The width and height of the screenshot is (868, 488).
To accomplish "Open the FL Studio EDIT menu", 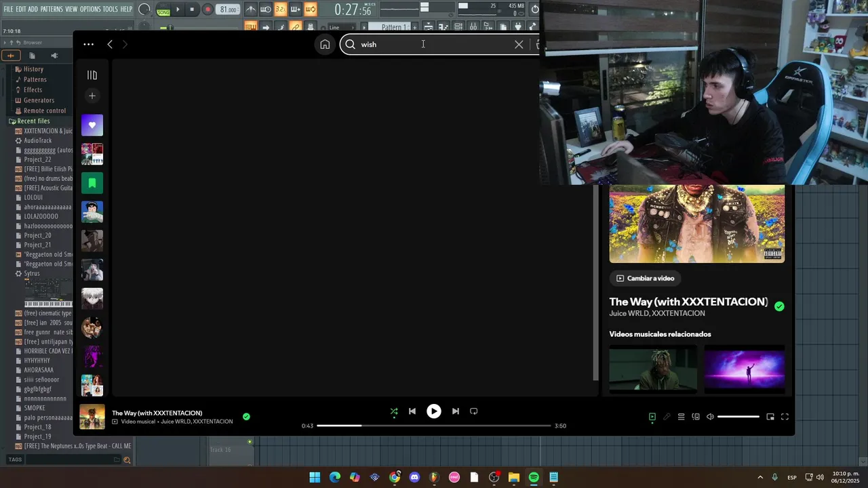I will coord(21,9).
